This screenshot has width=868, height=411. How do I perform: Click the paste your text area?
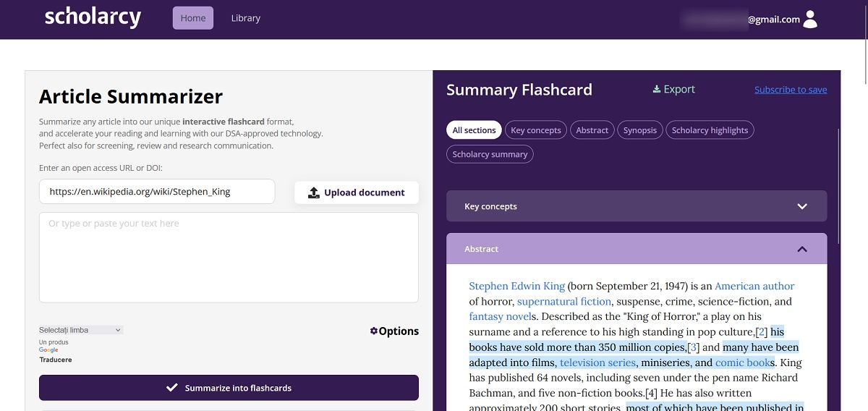click(x=229, y=257)
